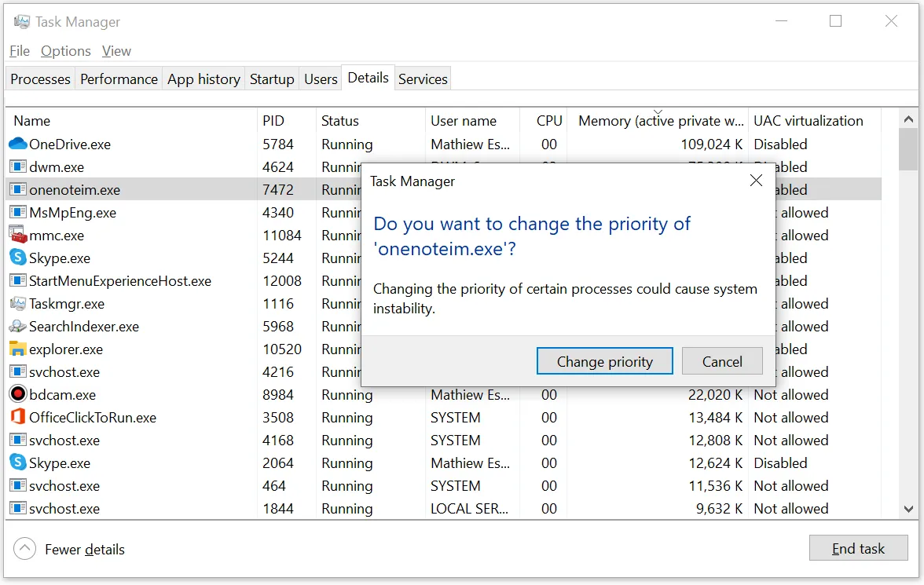This screenshot has width=924, height=585.
Task: Switch to the App history tab
Action: click(x=204, y=79)
